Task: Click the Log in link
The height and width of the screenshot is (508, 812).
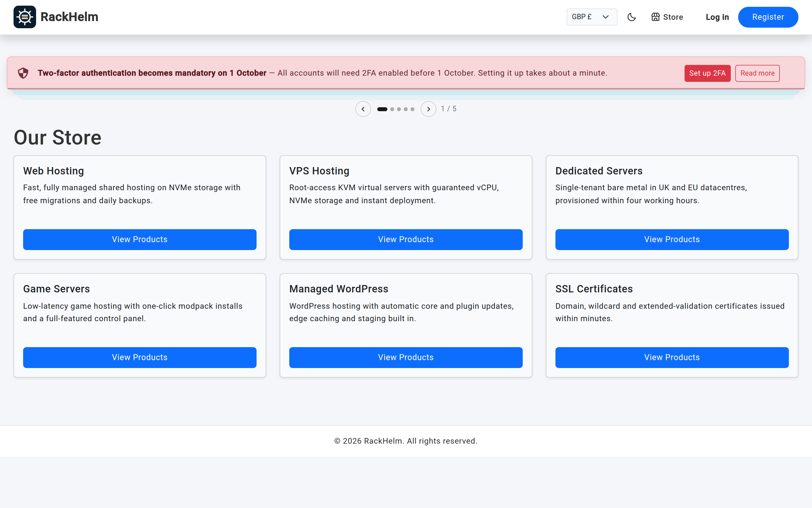Action: click(717, 17)
